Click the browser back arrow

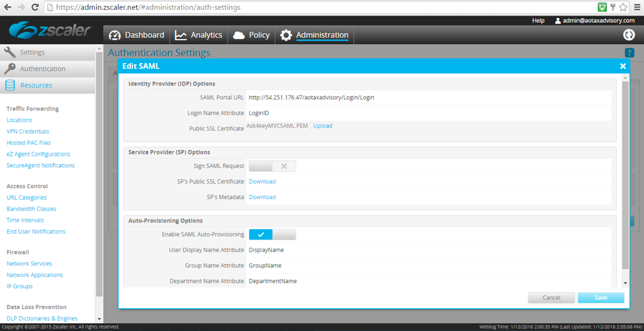pos(7,7)
